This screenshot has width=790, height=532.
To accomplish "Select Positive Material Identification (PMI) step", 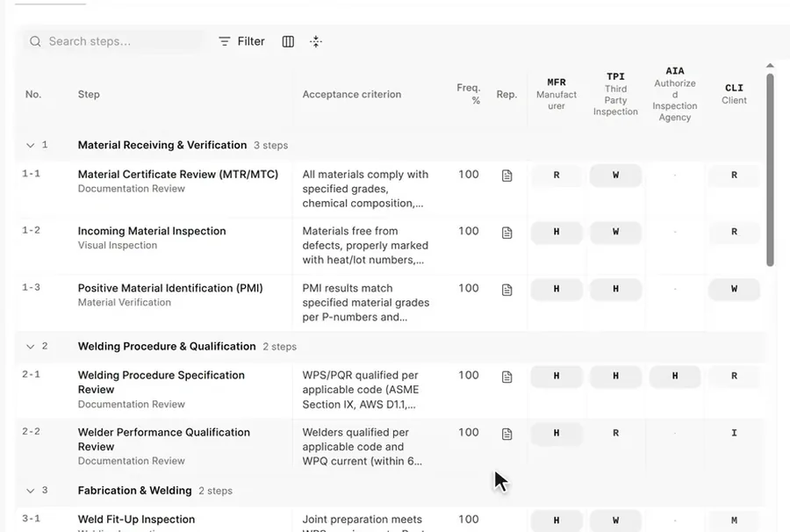I will click(x=170, y=288).
